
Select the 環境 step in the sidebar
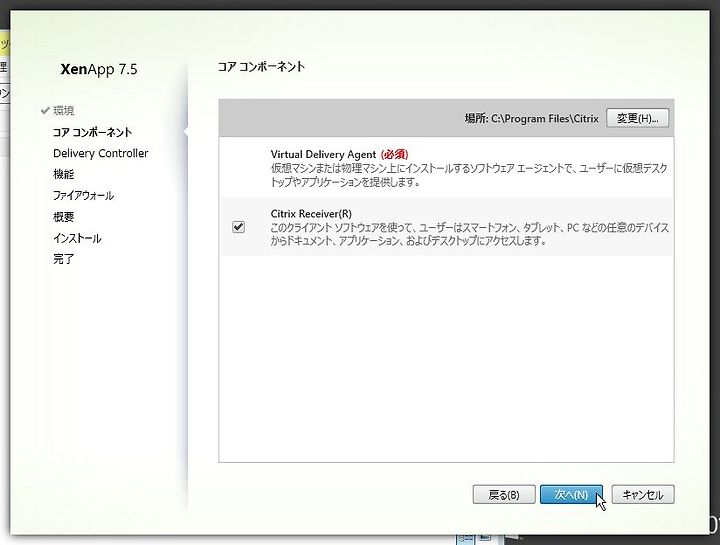[x=63, y=111]
